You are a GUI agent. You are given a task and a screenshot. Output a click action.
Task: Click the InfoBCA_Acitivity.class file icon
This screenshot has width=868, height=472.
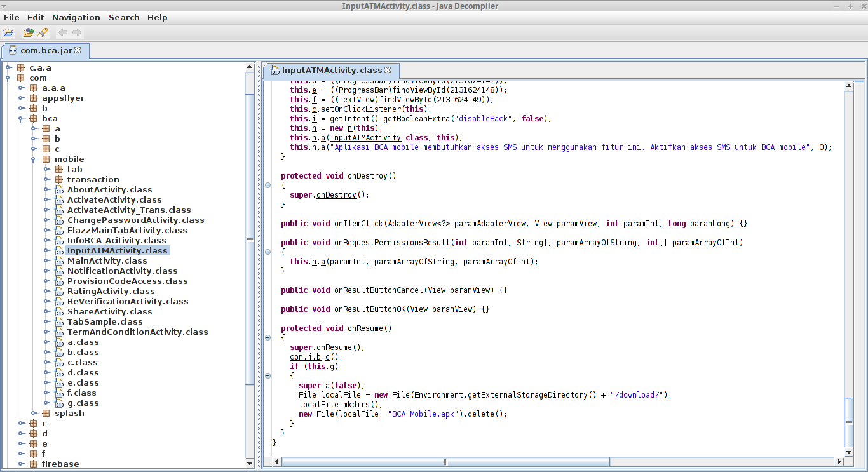(59, 241)
